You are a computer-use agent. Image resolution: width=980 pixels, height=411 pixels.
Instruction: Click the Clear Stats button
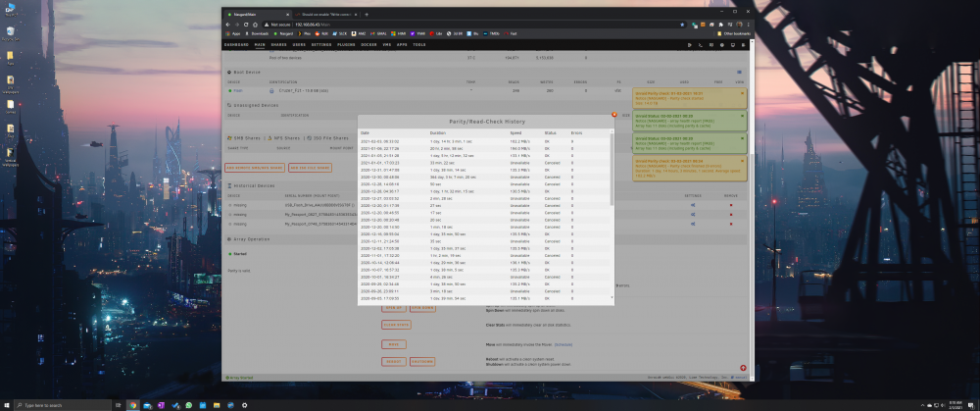click(396, 325)
